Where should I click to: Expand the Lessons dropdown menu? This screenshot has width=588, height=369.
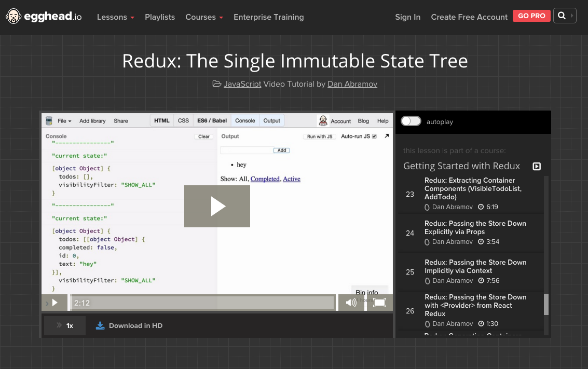[116, 17]
